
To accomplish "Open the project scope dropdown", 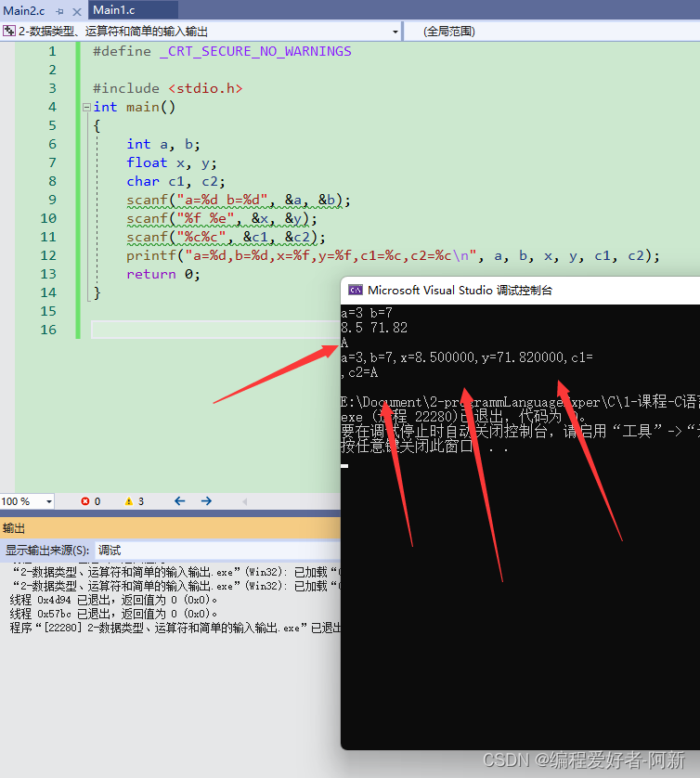I will (x=395, y=32).
